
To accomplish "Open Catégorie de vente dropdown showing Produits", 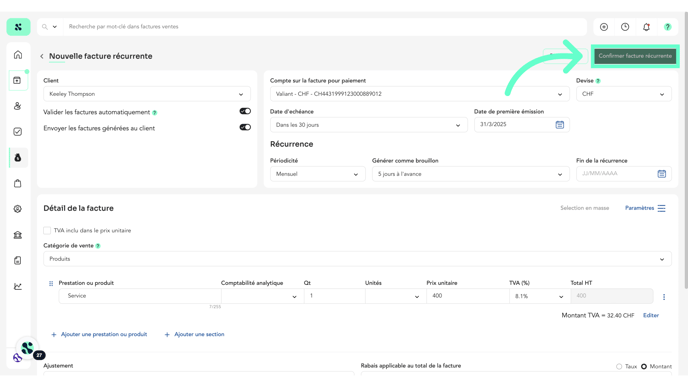I will 357,259.
